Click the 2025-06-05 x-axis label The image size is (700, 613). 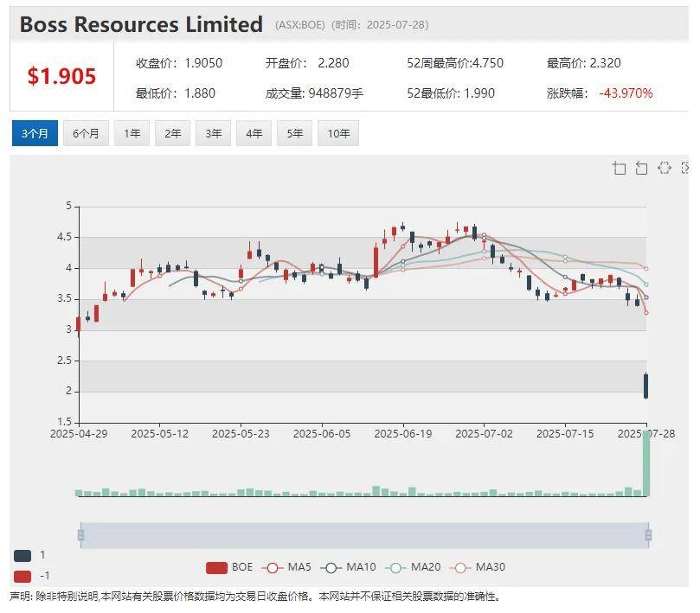322,434
